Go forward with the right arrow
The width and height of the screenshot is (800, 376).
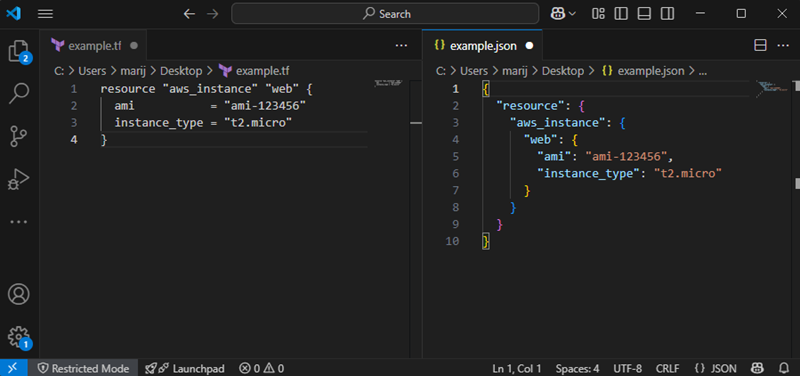pos(212,14)
